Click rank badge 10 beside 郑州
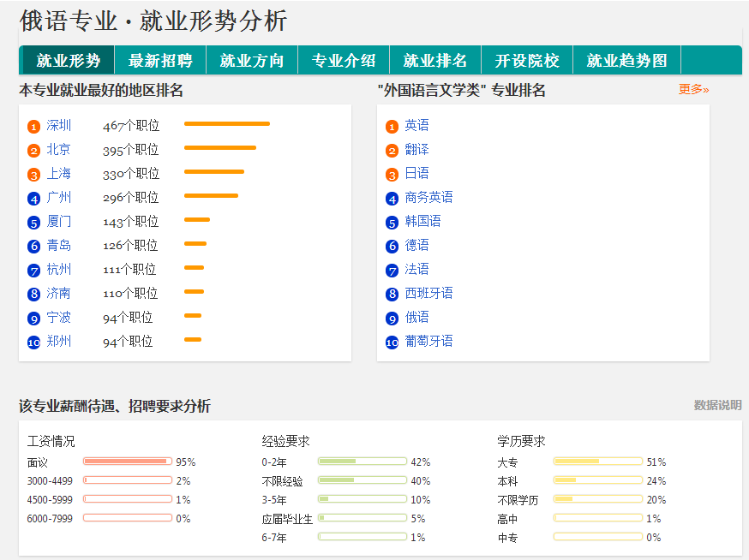 pyautogui.click(x=33, y=343)
